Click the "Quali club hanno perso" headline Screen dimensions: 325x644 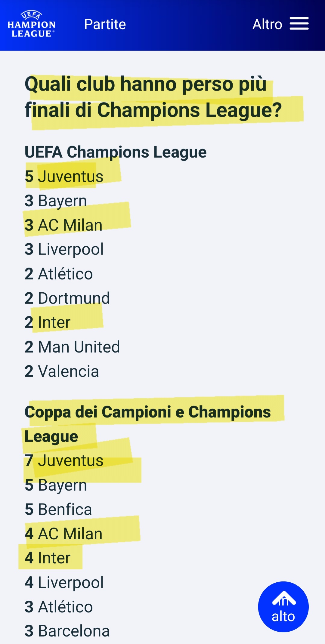[153, 97]
